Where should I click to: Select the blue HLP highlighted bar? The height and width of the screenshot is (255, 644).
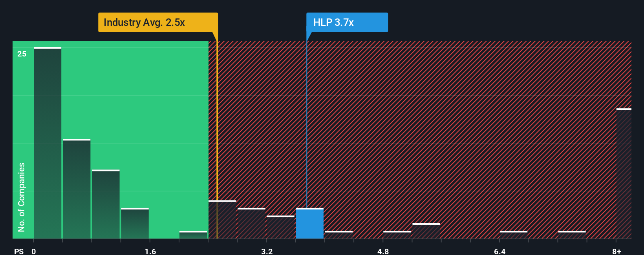(x=309, y=223)
